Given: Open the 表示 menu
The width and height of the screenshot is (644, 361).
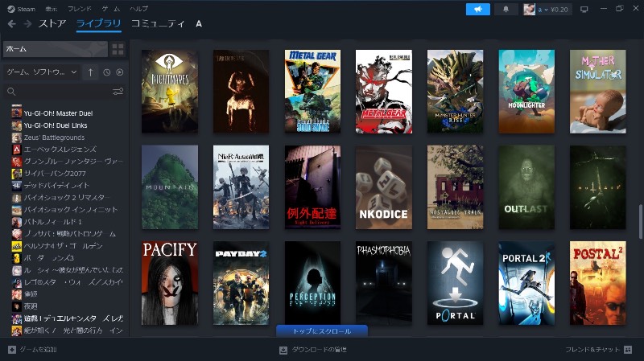Looking at the screenshot, I should 52,9.
